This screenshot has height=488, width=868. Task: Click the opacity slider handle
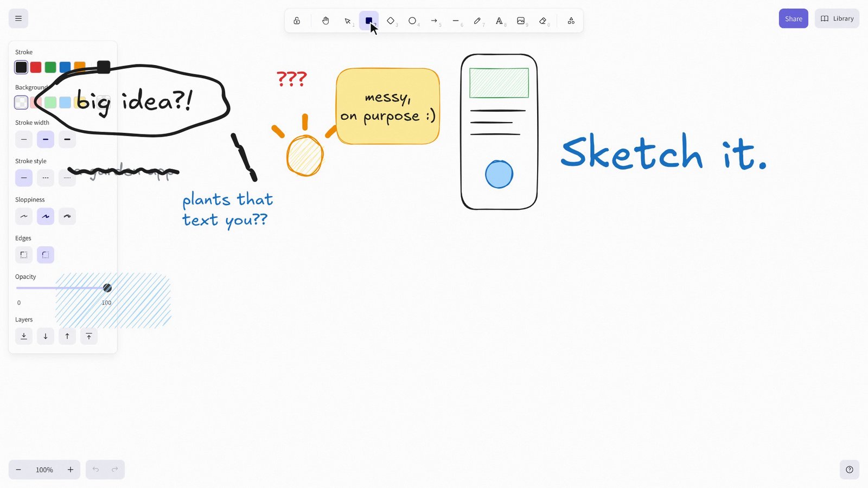point(107,288)
